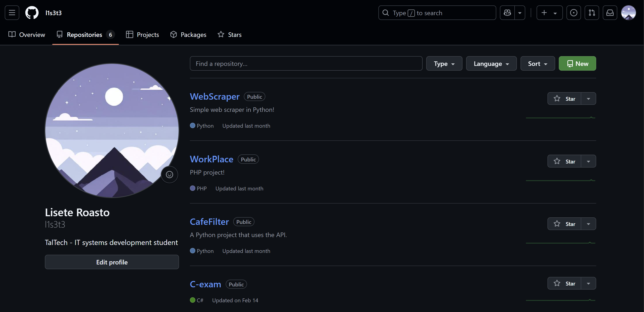Expand the Language filter dropdown
This screenshot has height=312, width=644.
point(491,64)
